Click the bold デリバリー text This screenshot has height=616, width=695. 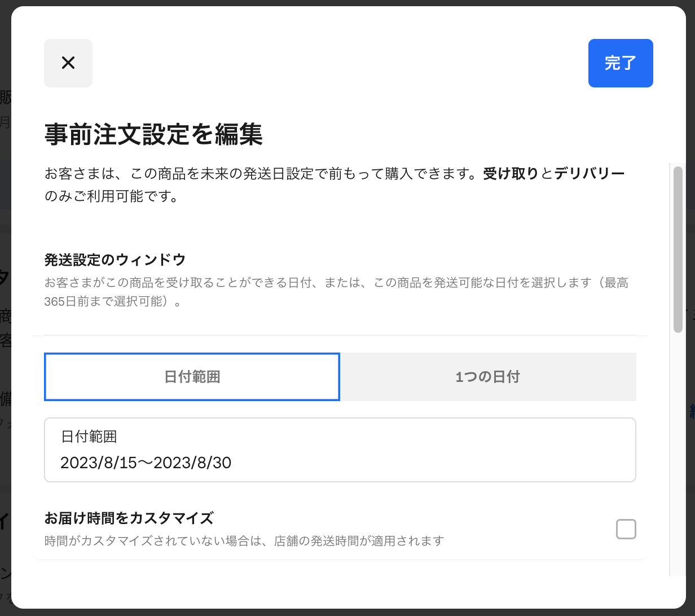pos(590,173)
